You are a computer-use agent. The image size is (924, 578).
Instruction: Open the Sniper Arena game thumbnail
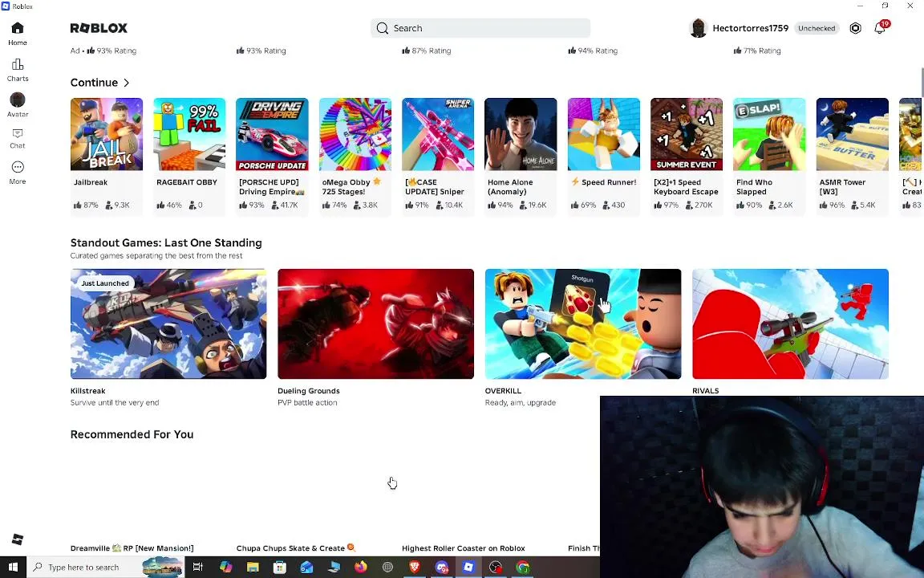pyautogui.click(x=438, y=134)
